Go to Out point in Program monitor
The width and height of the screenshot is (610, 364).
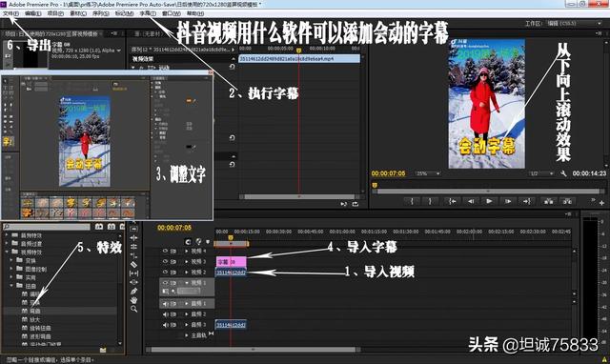coord(527,201)
